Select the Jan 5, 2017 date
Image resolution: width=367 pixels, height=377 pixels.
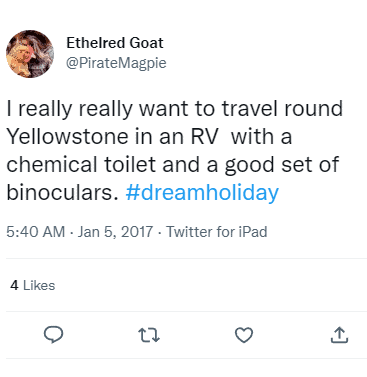(x=115, y=232)
